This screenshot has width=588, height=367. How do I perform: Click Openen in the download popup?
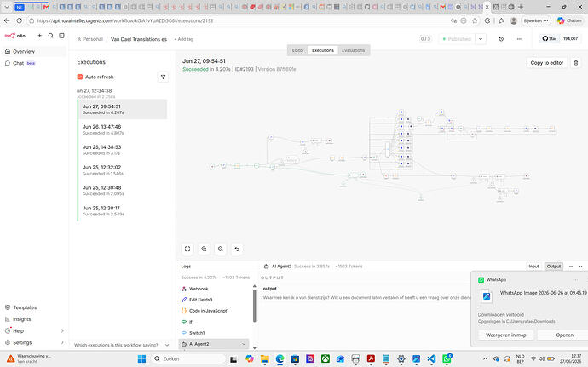point(563,335)
